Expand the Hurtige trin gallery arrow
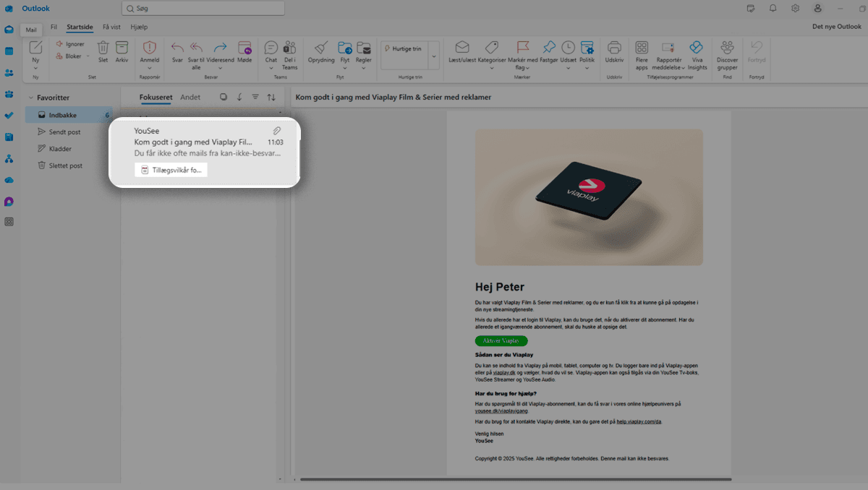 pos(434,56)
